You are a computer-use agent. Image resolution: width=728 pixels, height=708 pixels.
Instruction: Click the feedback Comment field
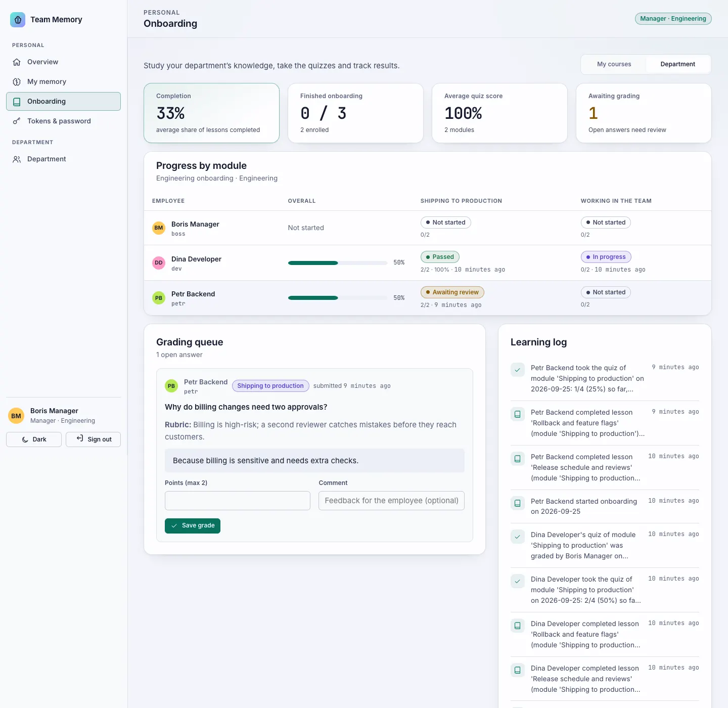point(391,501)
